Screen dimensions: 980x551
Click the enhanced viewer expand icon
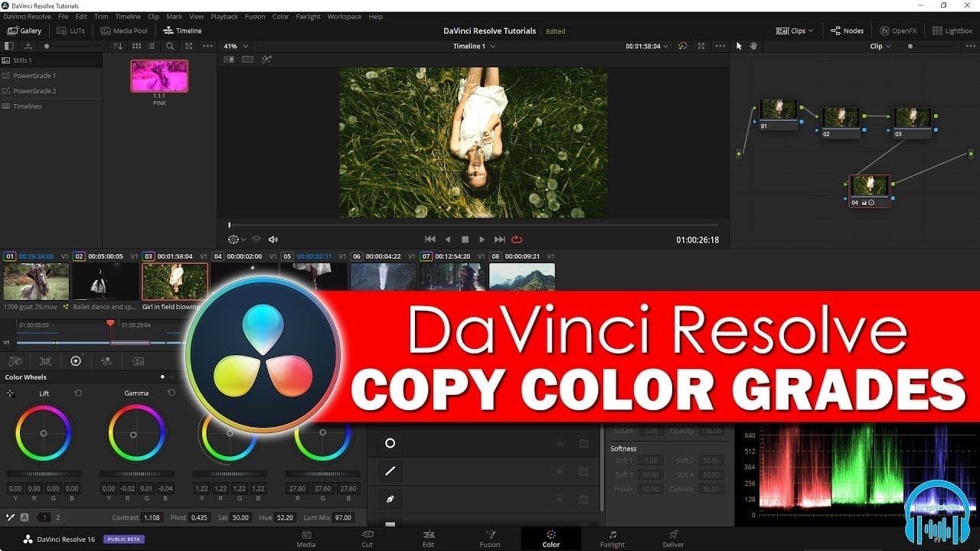coord(701,46)
